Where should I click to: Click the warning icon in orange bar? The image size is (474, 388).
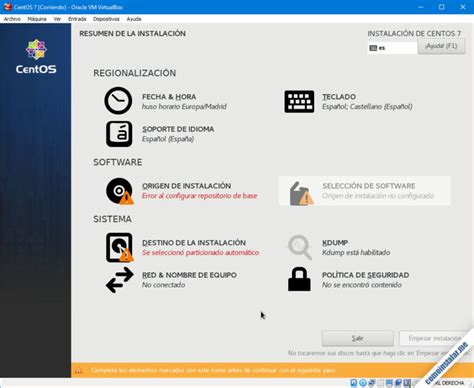point(79,370)
